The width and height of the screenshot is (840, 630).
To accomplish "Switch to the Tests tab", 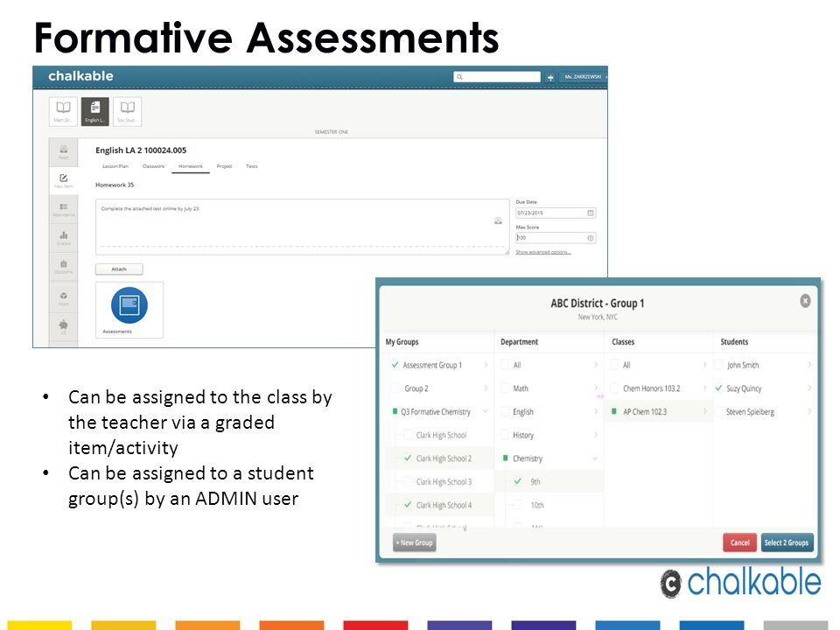I will 251,166.
